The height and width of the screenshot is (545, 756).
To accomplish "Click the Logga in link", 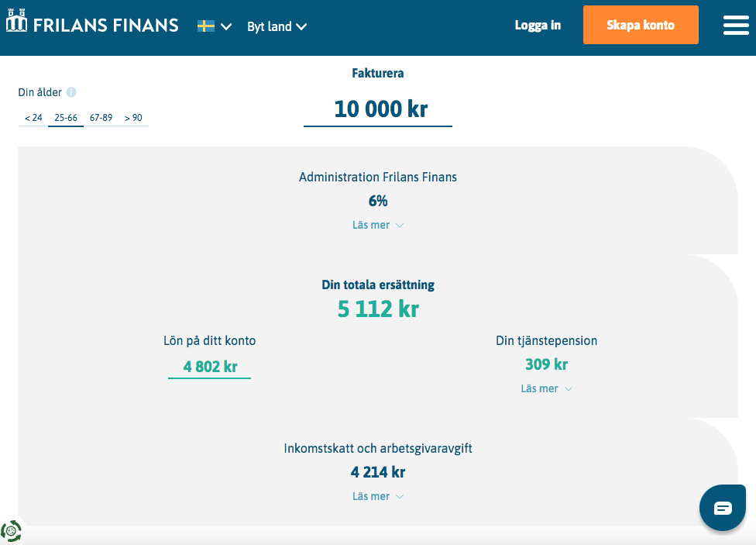I will [x=538, y=26].
